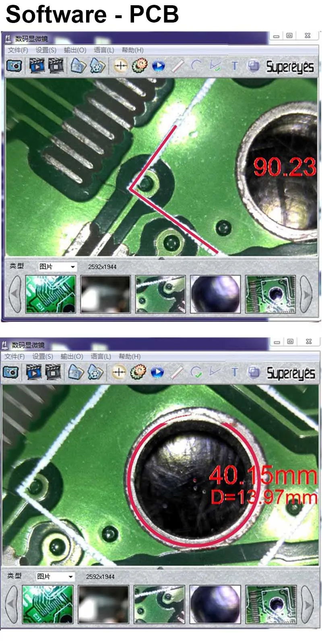Click the red D=13.97mm diameter text
The width and height of the screenshot is (322, 644).
point(264,497)
